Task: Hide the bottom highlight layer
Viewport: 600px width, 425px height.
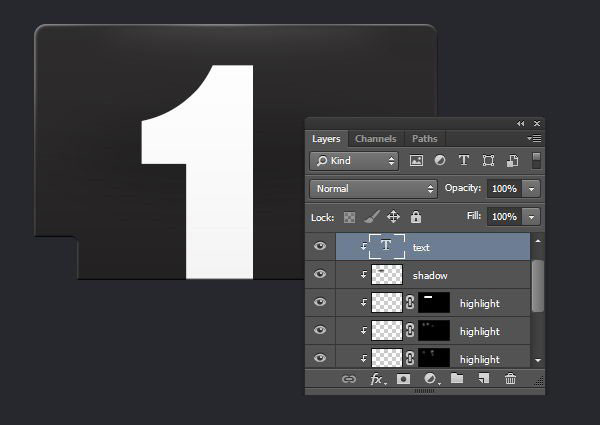Action: pos(320,358)
